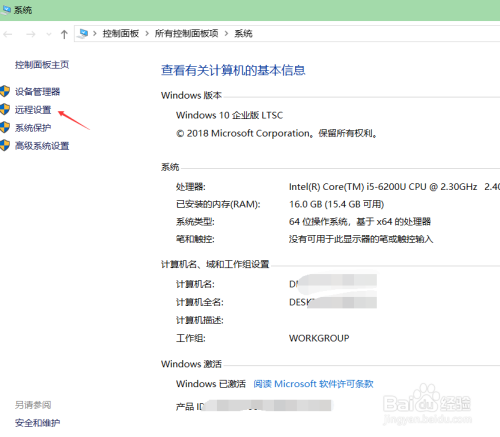The image size is (500, 437).
Task: Click the 计算机描述: label
Action: click(200, 320)
